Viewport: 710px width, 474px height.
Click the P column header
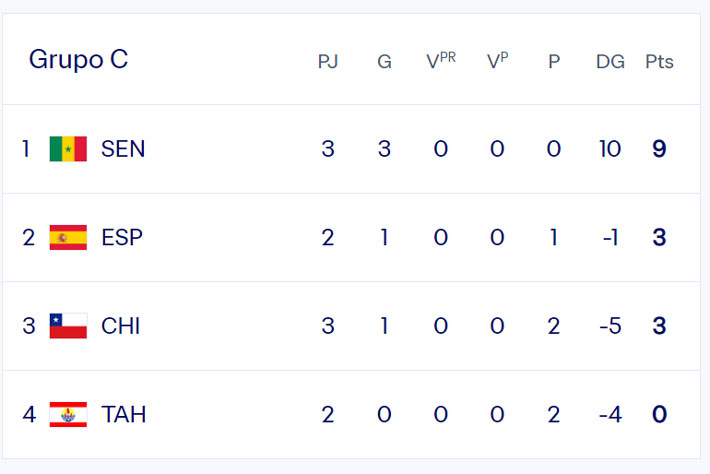click(554, 62)
